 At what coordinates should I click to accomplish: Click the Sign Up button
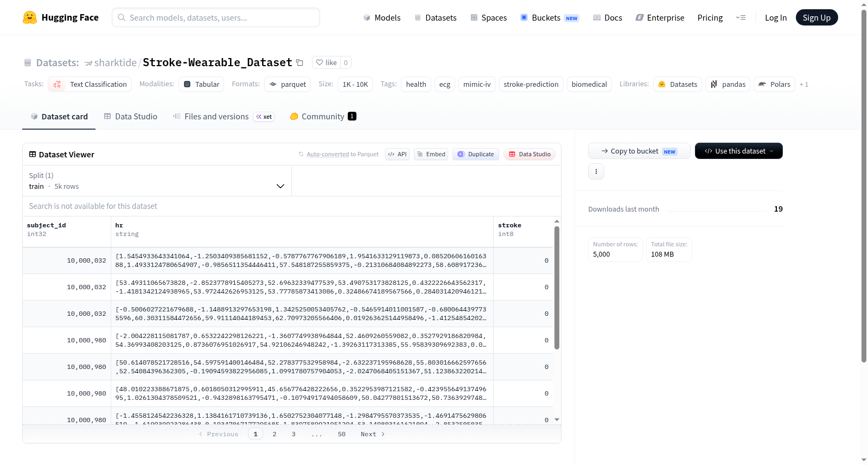click(x=816, y=17)
